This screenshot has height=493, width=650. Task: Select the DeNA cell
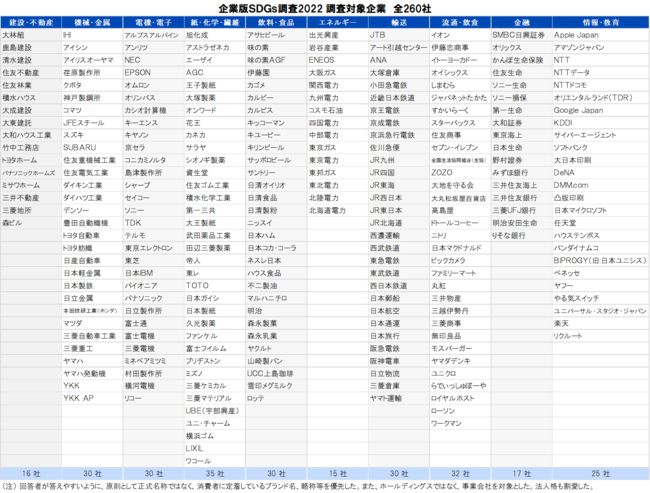[x=601, y=173]
